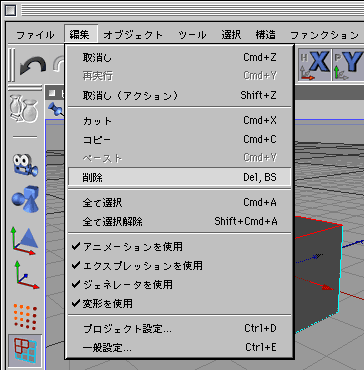Open the ファイル menu
This screenshot has height=370, width=364.
[35, 34]
